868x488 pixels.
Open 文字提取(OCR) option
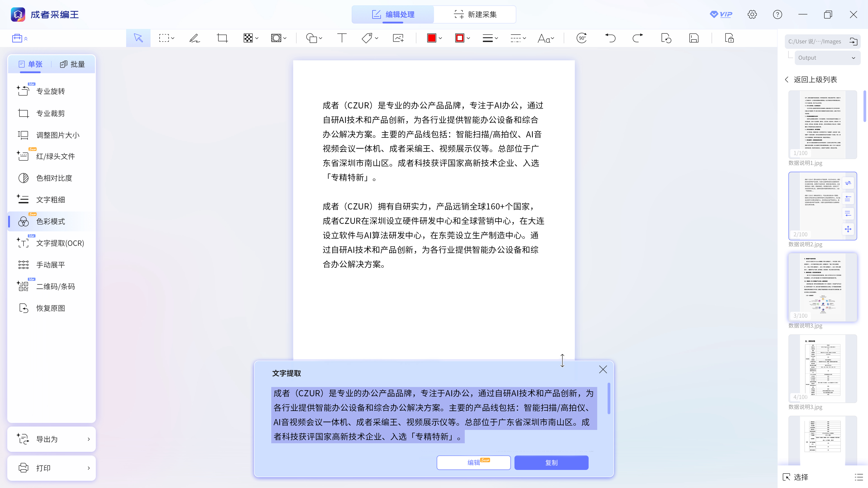52,243
